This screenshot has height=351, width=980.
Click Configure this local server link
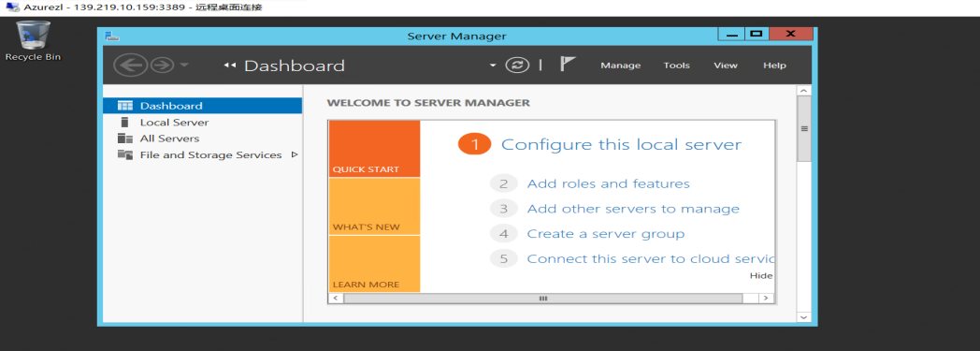coord(621,144)
